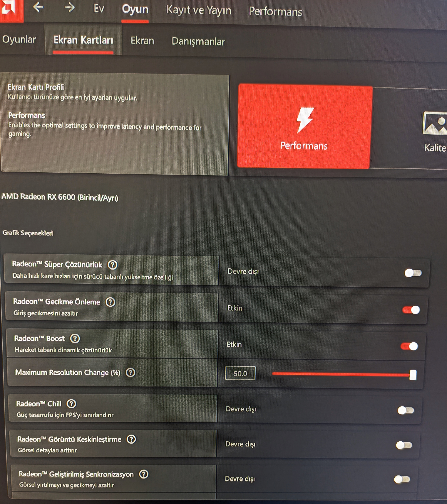The height and width of the screenshot is (504, 447).
Task: Open help for Radeon Gecikme Önleme
Action: point(110,302)
